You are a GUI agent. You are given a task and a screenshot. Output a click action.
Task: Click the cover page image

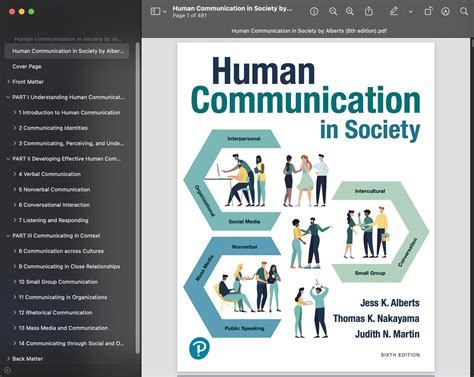click(306, 207)
